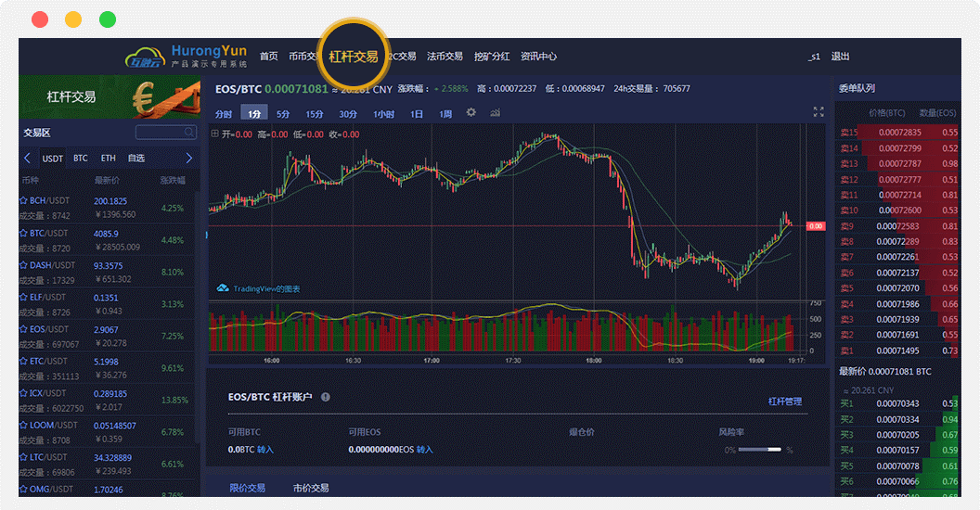This screenshot has height=510, width=980.
Task: Click the green macOS window zoom button
Action: tap(108, 19)
